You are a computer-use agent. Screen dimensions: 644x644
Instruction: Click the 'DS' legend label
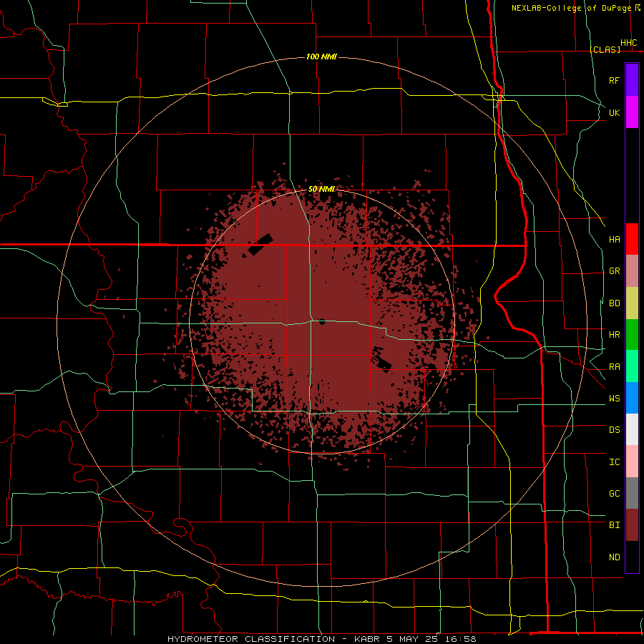coord(614,430)
